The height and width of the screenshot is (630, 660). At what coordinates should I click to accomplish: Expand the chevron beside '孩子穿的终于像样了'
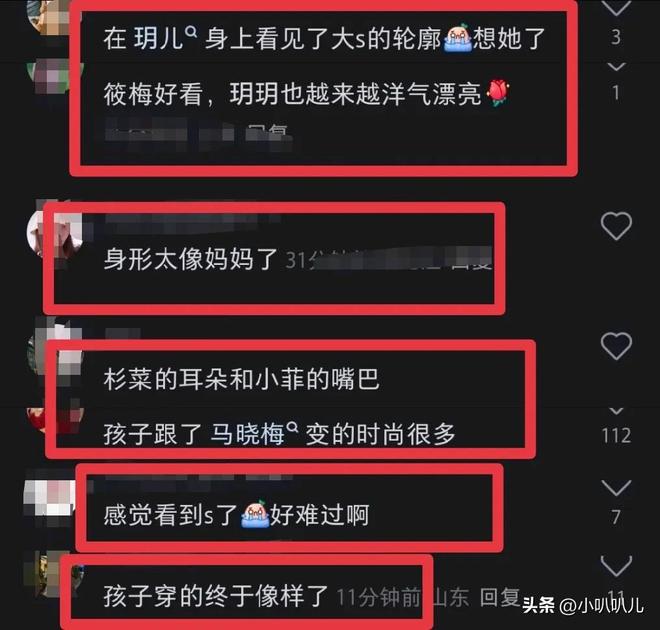coord(616,566)
